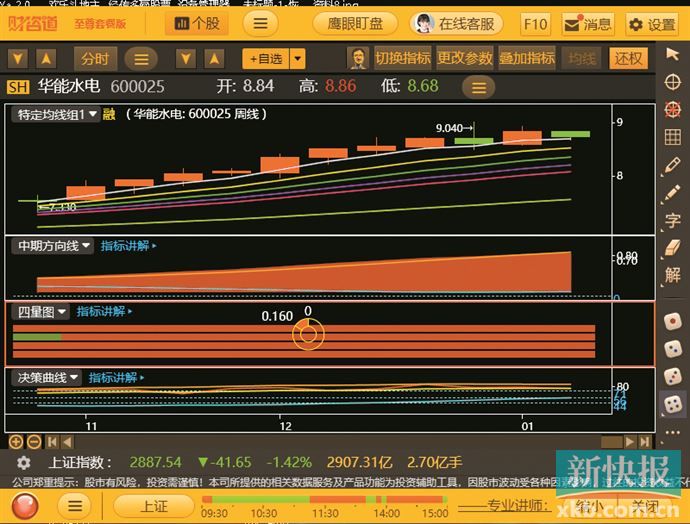Click the chart horizontal scrollbar thumb

pos(611,442)
